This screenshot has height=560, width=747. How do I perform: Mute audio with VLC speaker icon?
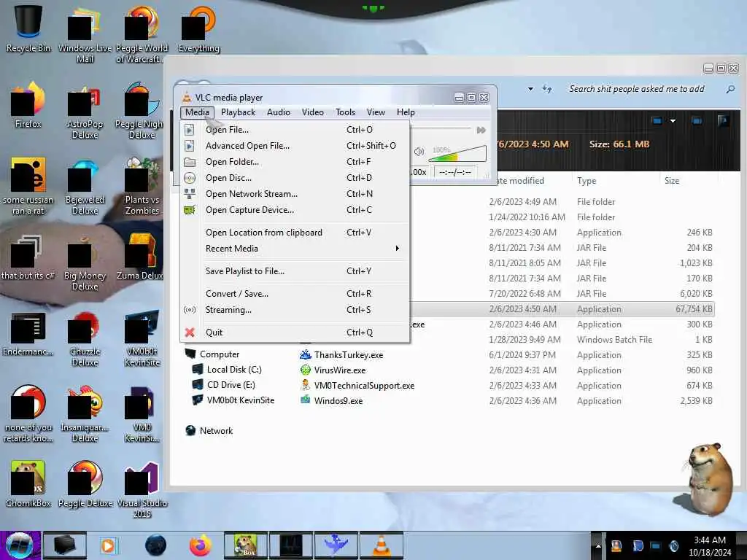(419, 152)
